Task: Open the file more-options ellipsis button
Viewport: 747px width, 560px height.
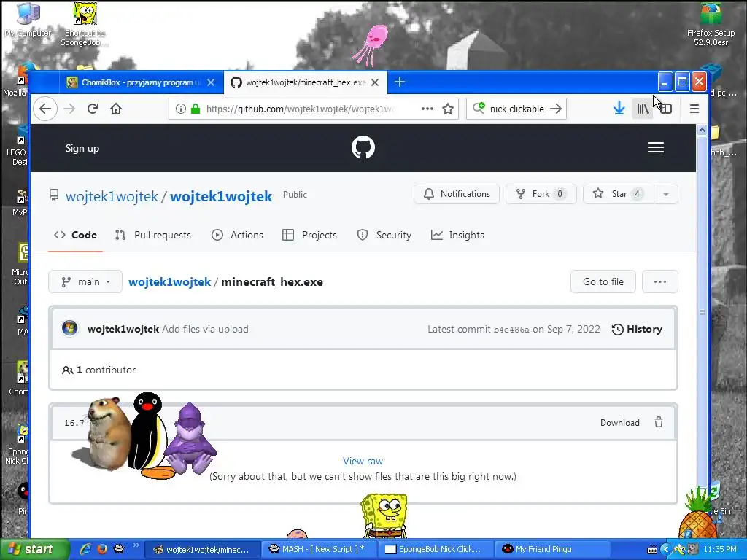Action: coord(659,281)
